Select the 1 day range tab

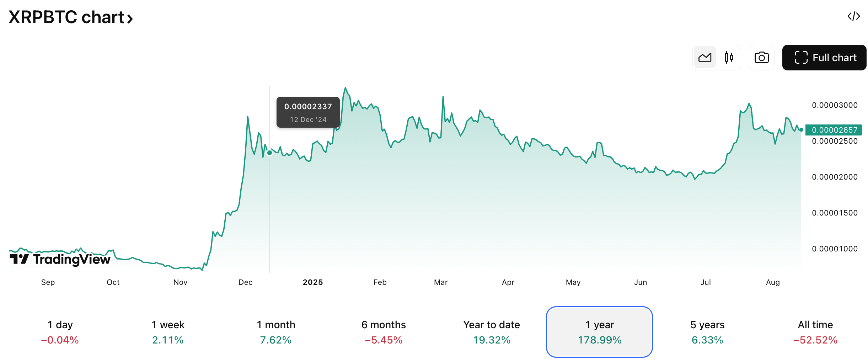point(60,332)
